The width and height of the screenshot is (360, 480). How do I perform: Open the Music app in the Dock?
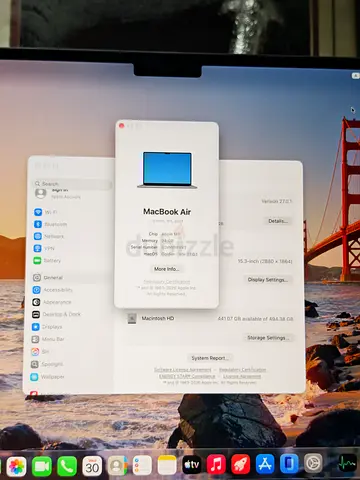tap(216, 464)
